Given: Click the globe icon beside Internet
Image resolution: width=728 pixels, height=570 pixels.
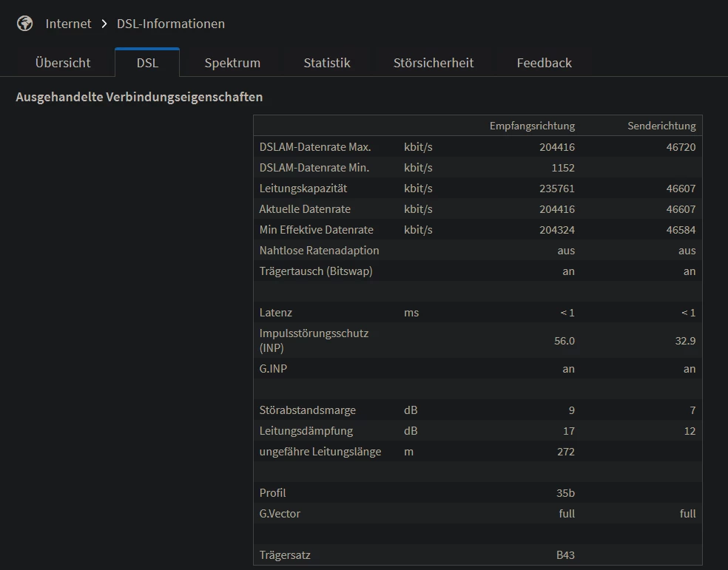Looking at the screenshot, I should [x=25, y=24].
